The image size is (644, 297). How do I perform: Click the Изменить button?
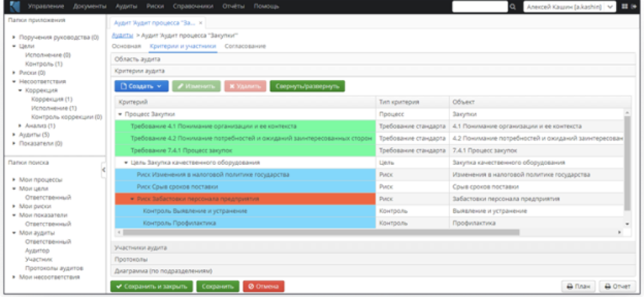click(x=196, y=86)
